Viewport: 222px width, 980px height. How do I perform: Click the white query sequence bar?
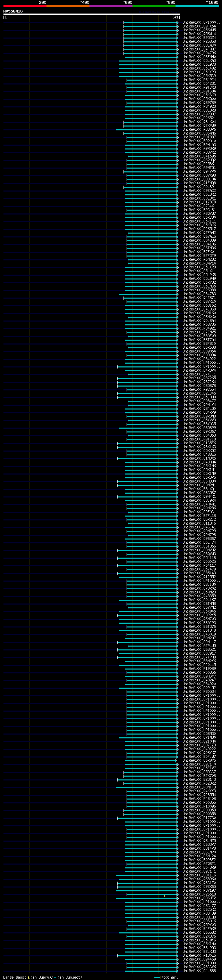pyautogui.click(x=92, y=15)
